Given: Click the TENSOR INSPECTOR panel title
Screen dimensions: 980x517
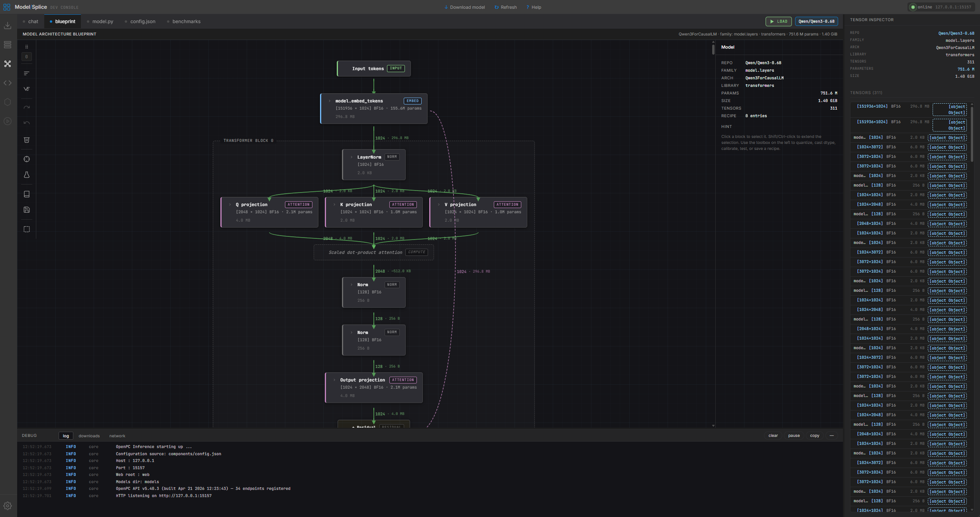Looking at the screenshot, I should pyautogui.click(x=872, y=20).
